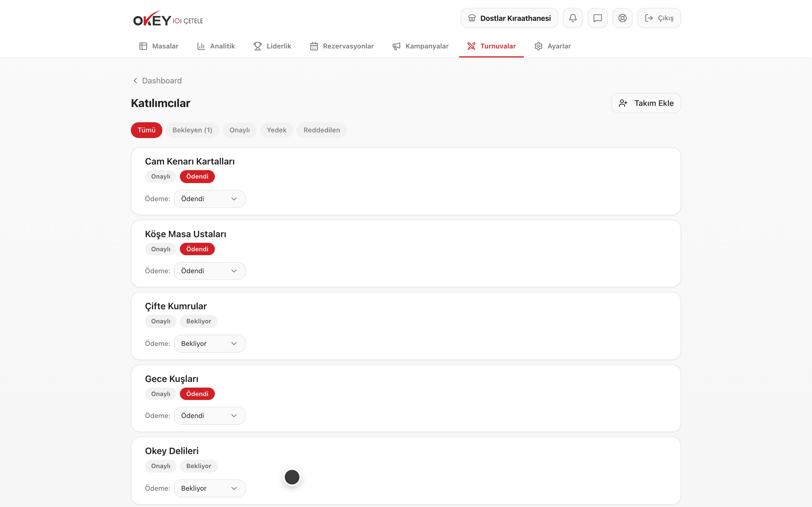Open the chat messages icon
812x507 pixels.
(598, 18)
